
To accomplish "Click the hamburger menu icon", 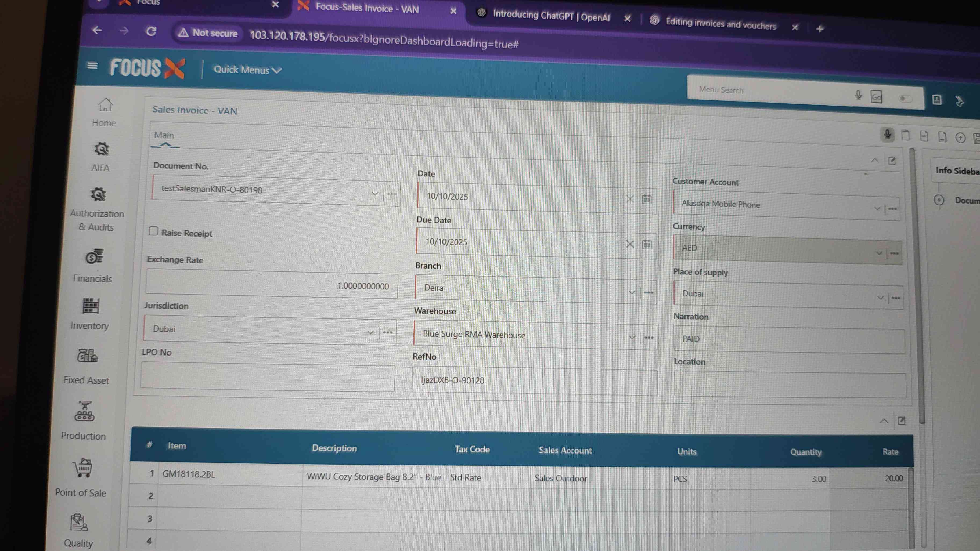I will click(x=92, y=66).
